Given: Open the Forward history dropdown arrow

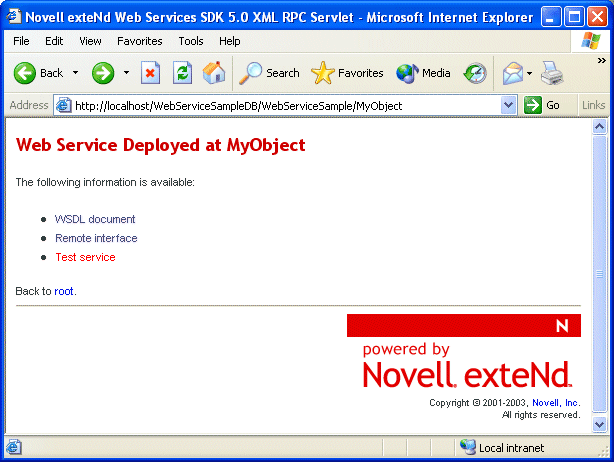Looking at the screenshot, I should [126, 72].
